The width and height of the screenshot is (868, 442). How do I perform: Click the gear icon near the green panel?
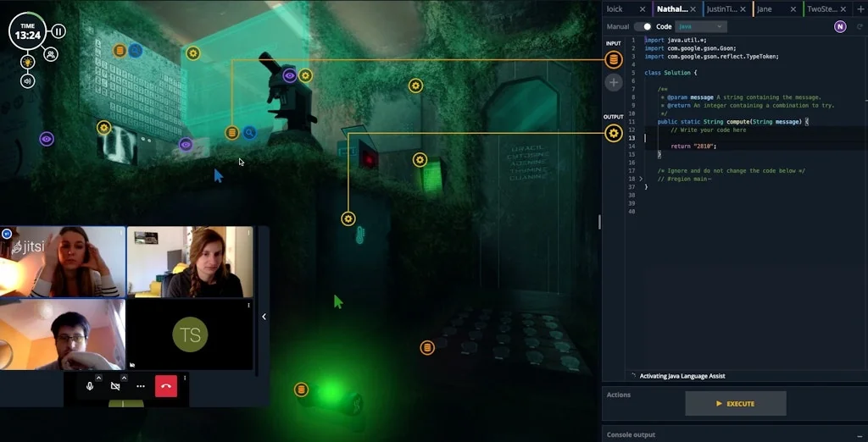pyautogui.click(x=420, y=160)
